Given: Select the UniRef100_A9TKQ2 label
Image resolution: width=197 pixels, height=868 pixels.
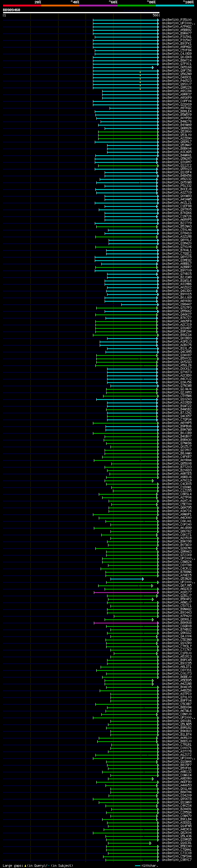Looking at the screenshot, I should coord(176,108).
